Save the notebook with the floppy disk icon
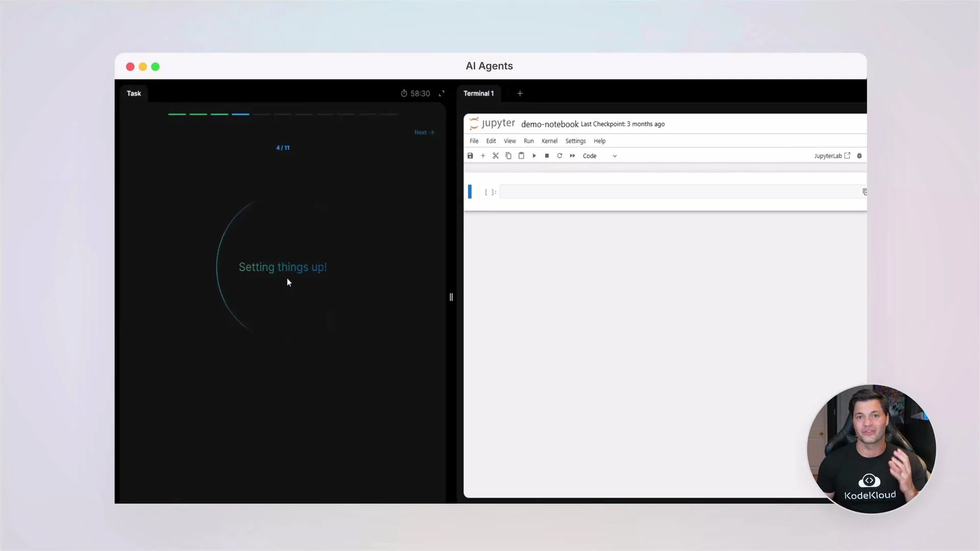 click(470, 156)
